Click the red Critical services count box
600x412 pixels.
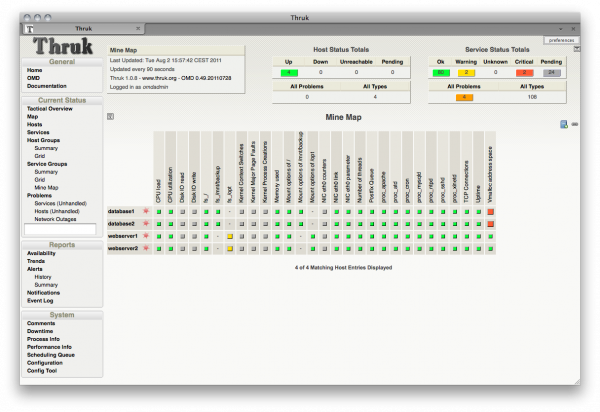point(523,72)
